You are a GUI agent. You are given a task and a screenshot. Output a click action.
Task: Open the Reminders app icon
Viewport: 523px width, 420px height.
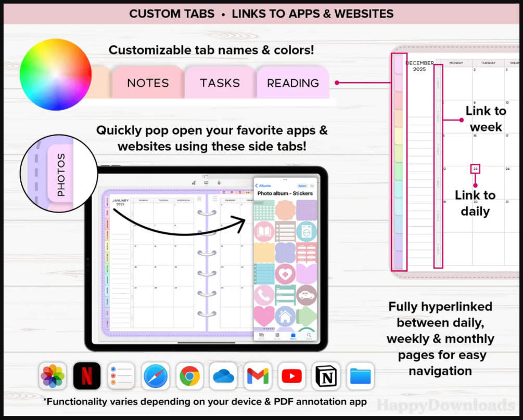[x=121, y=376]
